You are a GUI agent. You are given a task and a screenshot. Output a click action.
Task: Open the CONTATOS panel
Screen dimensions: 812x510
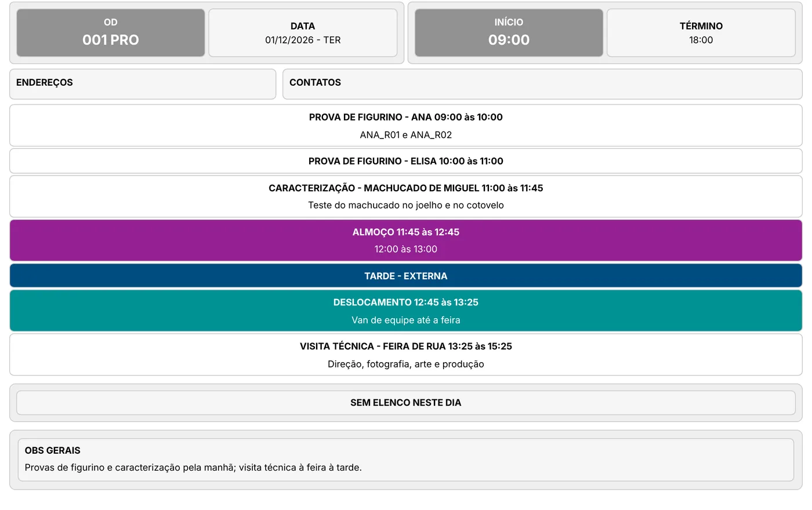point(542,84)
